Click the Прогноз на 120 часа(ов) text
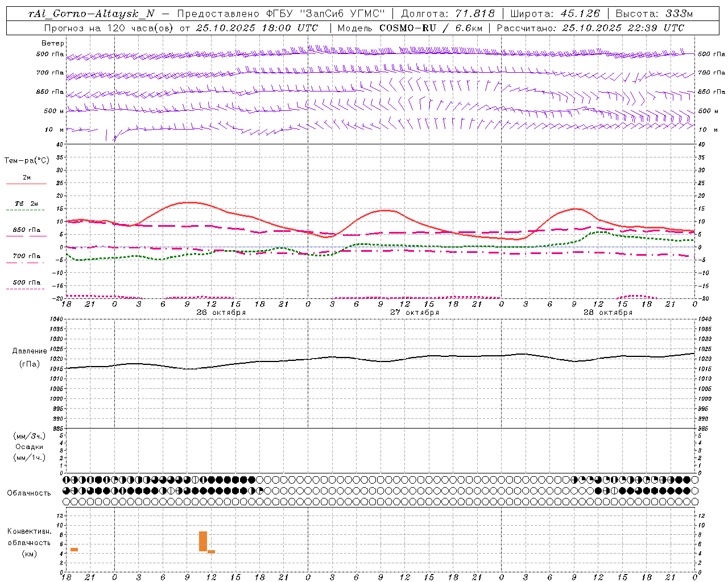This screenshot has height=582, width=728. (109, 28)
